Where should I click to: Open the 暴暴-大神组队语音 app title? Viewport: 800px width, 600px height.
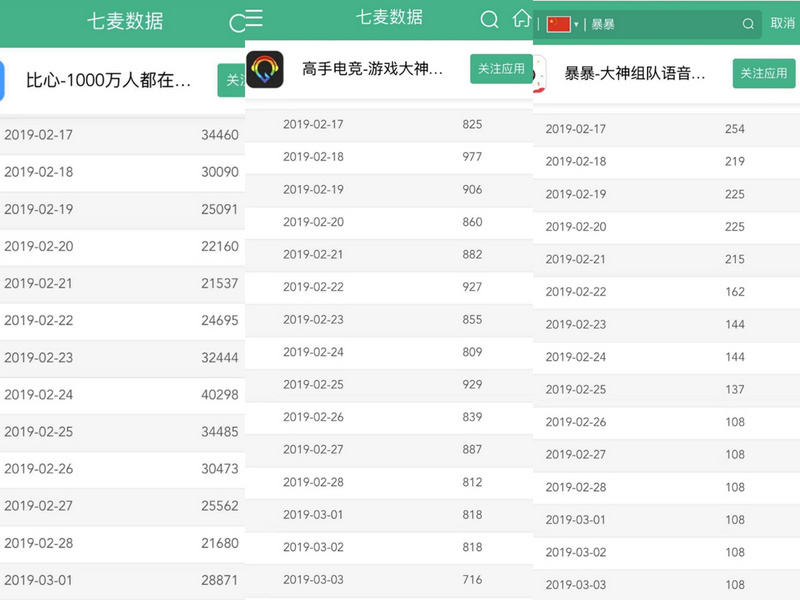pyautogui.click(x=635, y=73)
